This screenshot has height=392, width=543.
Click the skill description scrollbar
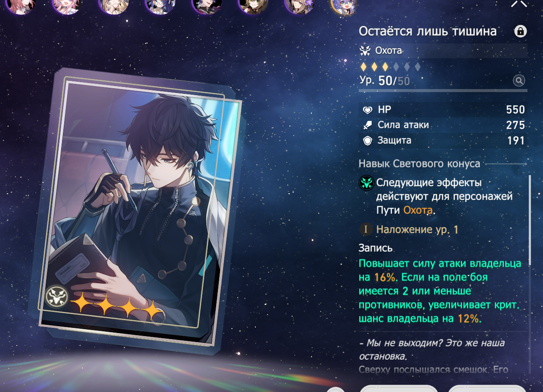click(x=530, y=219)
